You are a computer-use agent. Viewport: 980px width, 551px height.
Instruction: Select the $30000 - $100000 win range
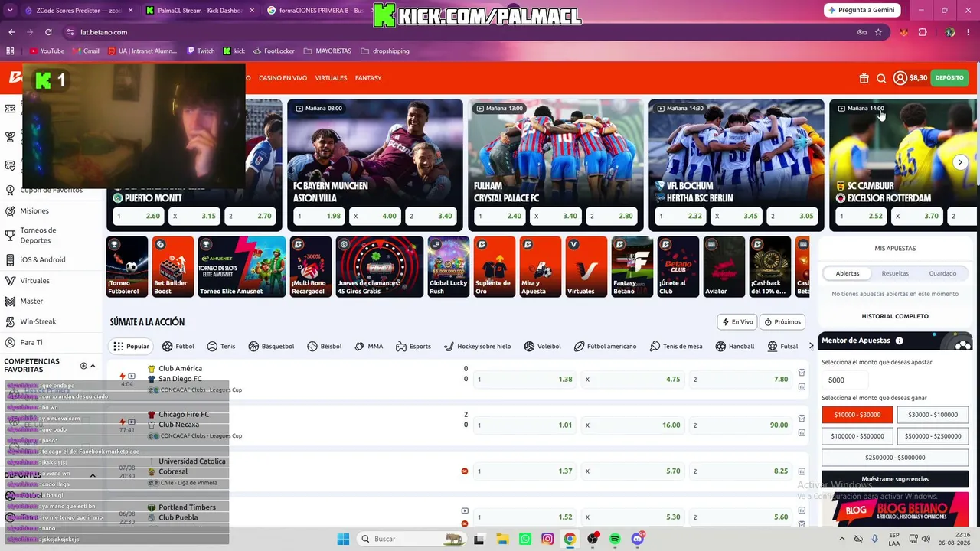933,415
